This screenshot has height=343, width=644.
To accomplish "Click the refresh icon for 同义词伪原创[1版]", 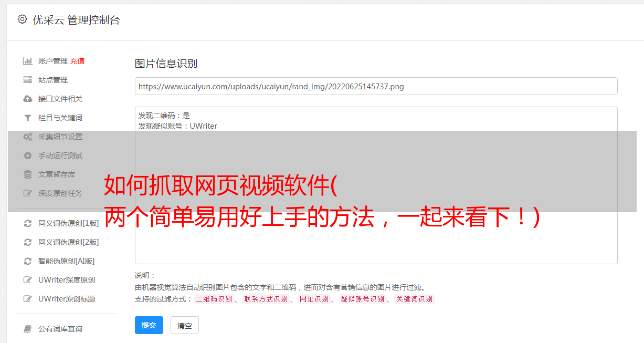I will pyautogui.click(x=28, y=223).
